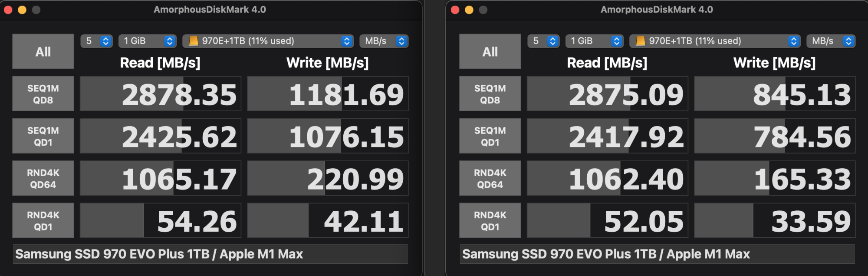Start RND4K QD64 test in left window

43,178
